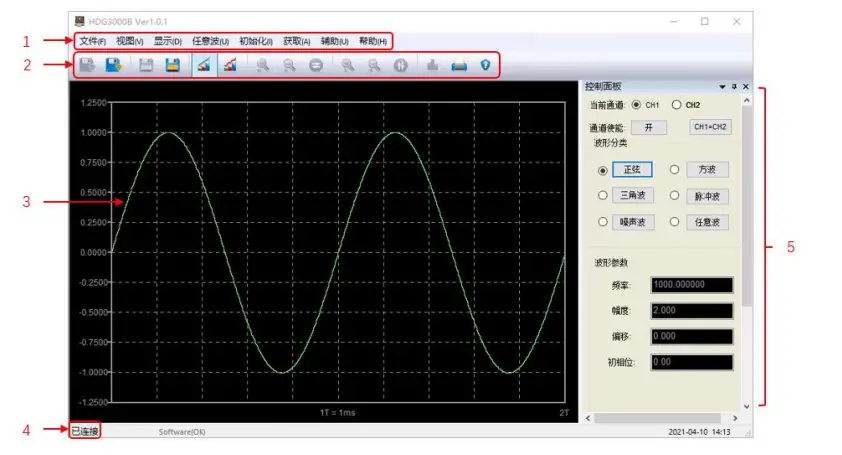The image size is (842, 455).
Task: Click the 1.0000 y-axis label
Action: click(x=93, y=133)
